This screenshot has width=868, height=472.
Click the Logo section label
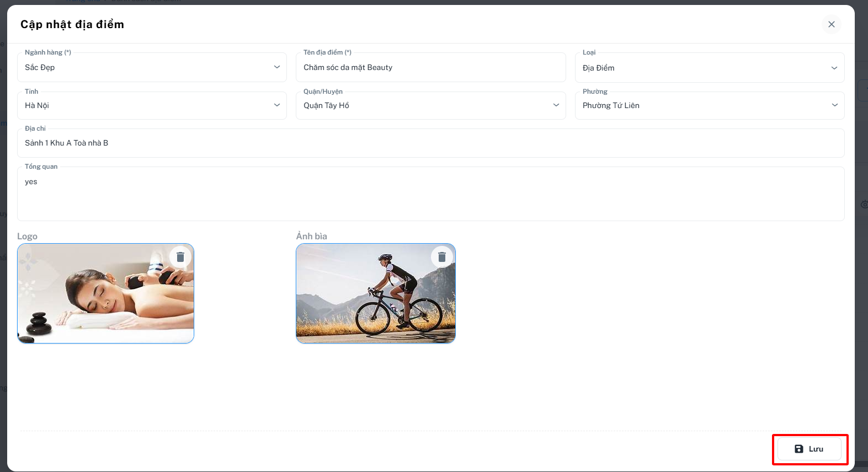coord(27,236)
